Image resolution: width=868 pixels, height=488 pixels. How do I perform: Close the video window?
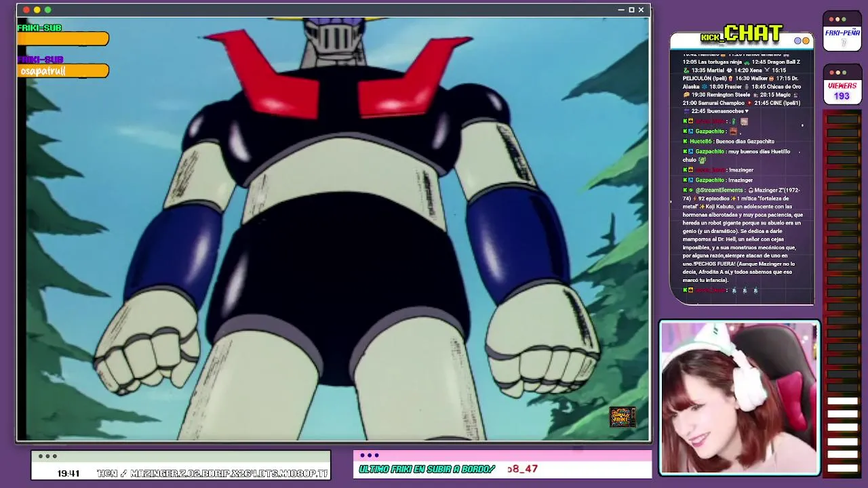pyautogui.click(x=641, y=10)
